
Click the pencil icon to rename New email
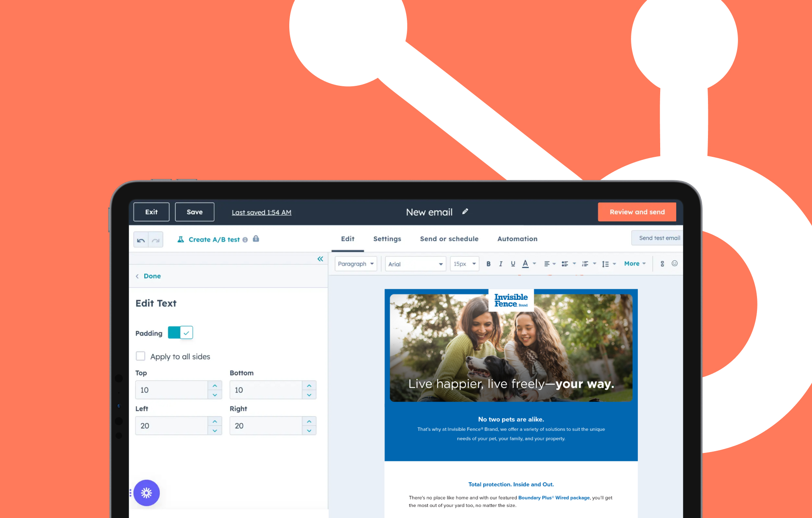(465, 211)
